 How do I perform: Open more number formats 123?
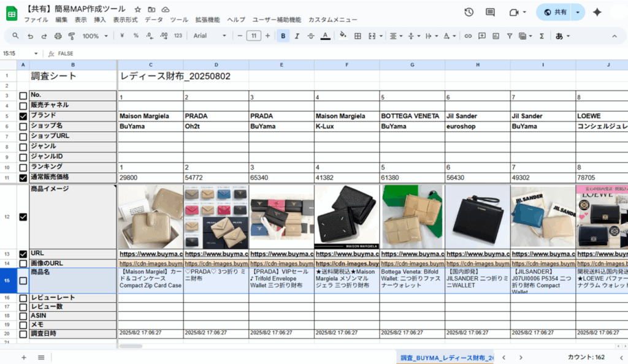point(178,36)
